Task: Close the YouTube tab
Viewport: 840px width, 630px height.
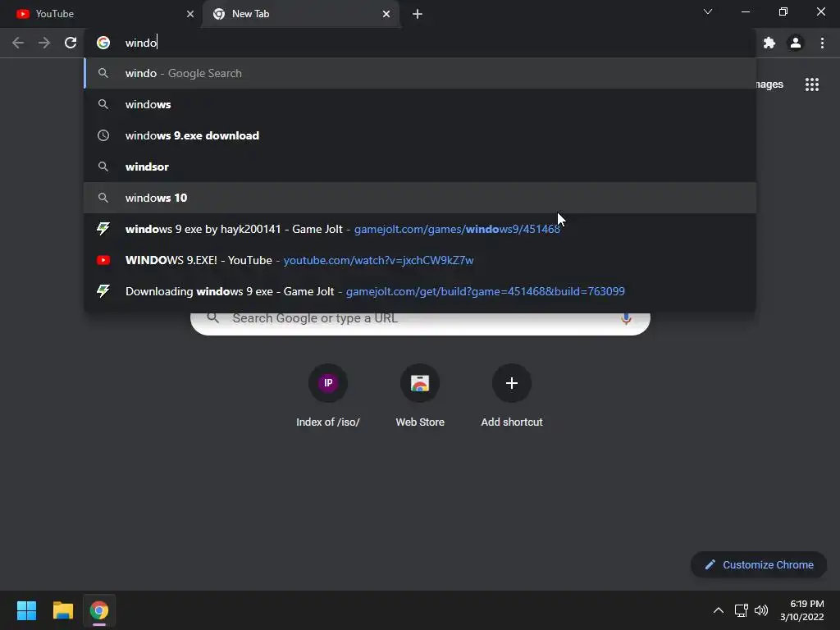Action: pos(190,14)
